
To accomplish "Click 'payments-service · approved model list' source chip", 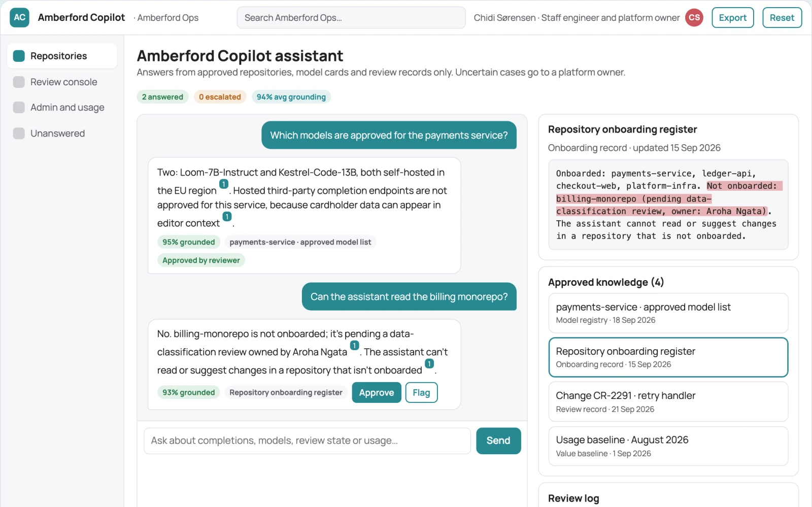I will click(300, 242).
